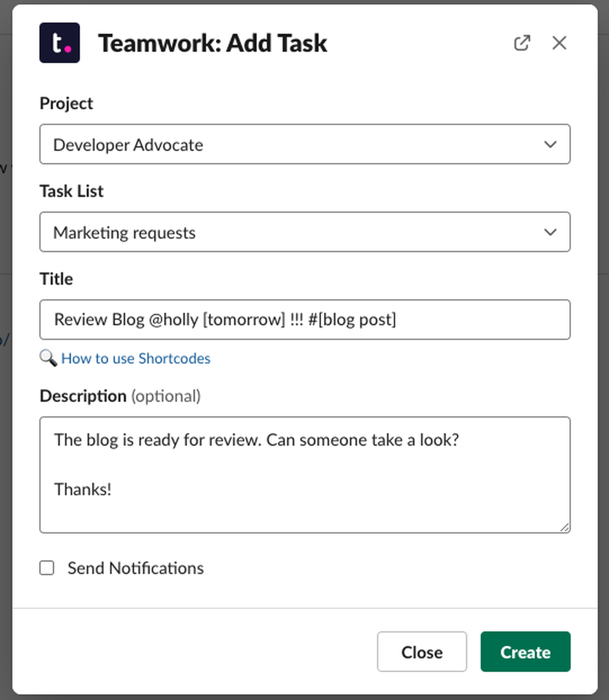Click the Description (optional) label
This screenshot has width=609, height=700.
coord(120,396)
